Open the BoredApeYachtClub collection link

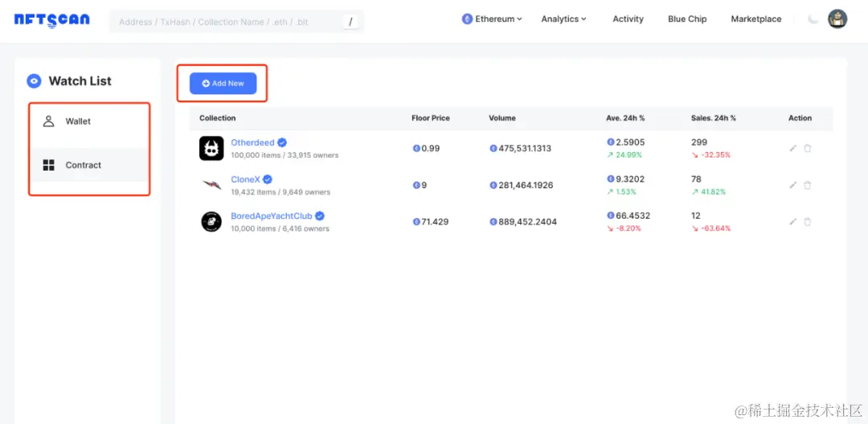point(272,216)
